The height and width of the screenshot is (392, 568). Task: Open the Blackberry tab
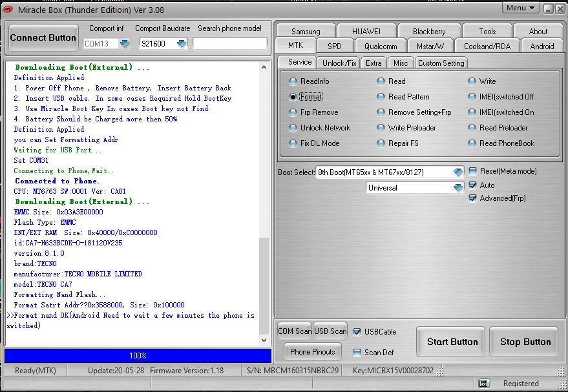point(429,32)
